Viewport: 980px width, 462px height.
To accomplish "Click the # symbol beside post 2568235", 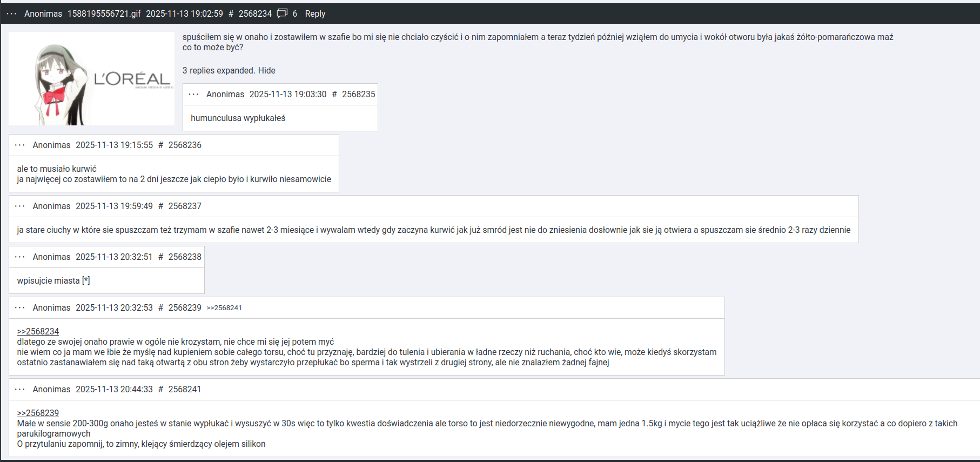I will (x=334, y=94).
